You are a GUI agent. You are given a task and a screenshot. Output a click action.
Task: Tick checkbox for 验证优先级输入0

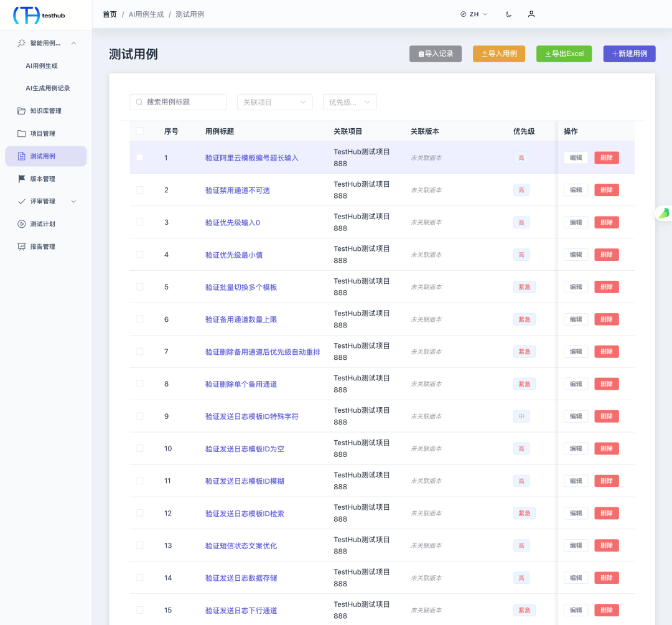140,222
